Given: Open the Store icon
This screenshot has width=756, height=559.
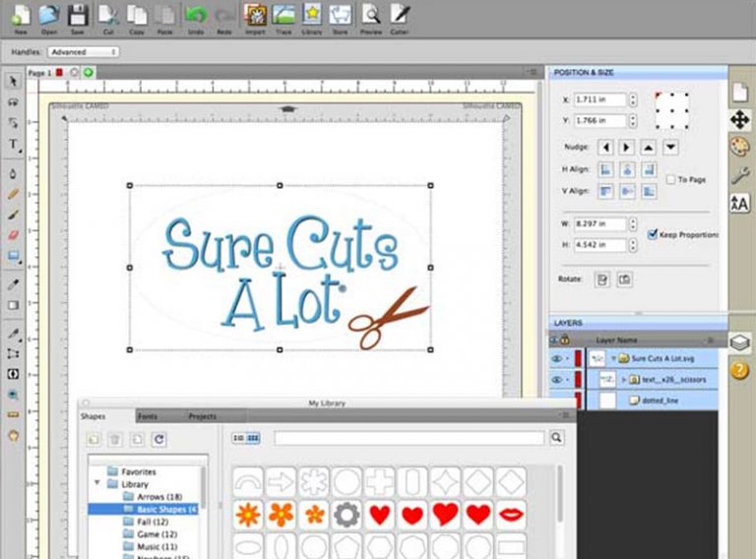Looking at the screenshot, I should (x=341, y=16).
